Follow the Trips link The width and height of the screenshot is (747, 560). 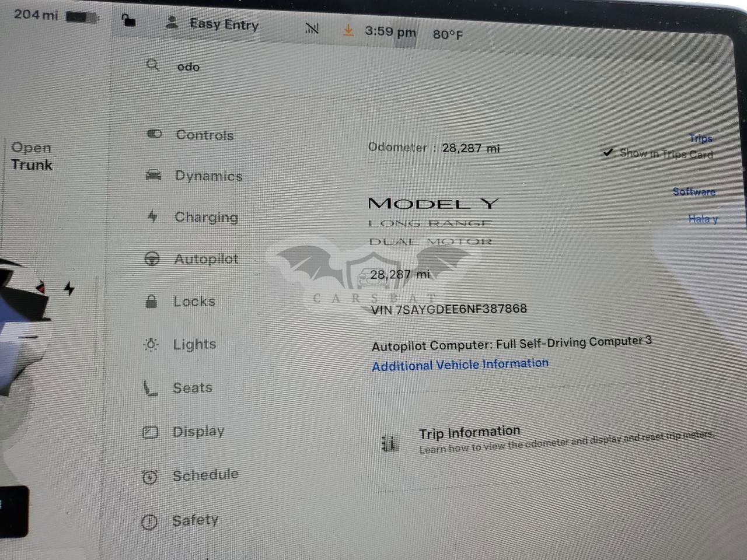[701, 138]
